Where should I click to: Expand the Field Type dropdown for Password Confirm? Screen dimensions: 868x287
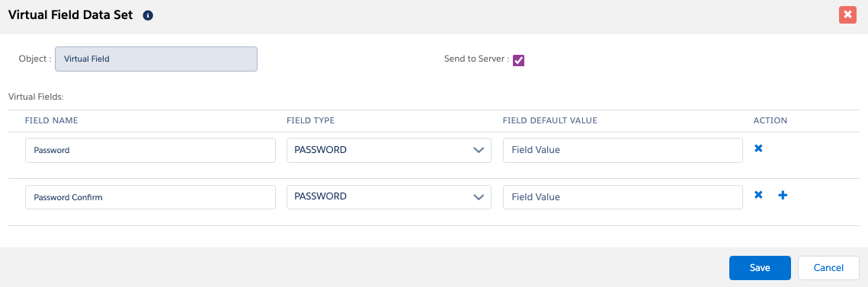click(389, 197)
